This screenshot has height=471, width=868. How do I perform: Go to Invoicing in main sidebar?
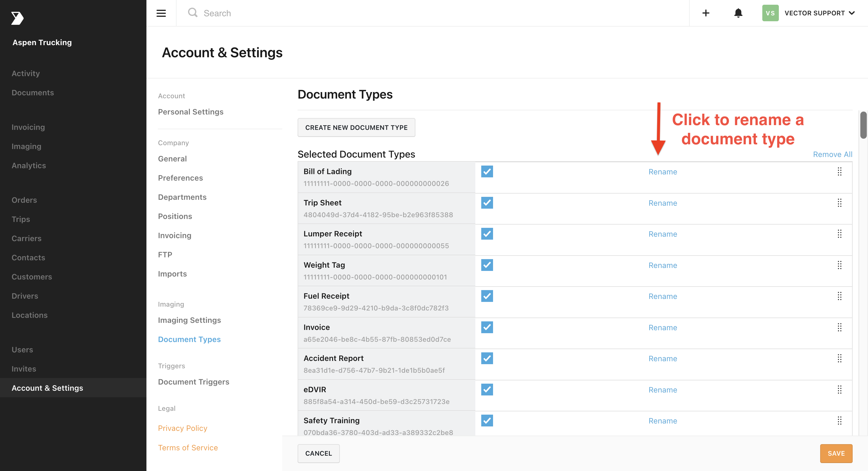click(28, 127)
